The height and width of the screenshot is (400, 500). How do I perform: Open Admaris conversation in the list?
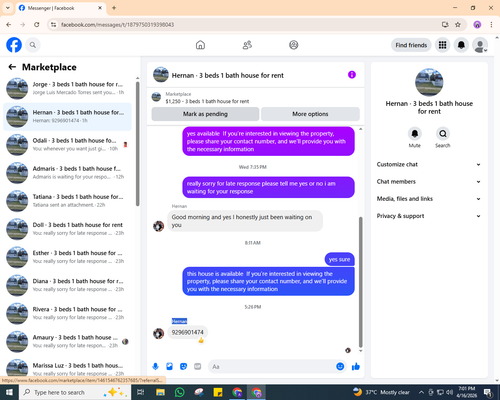click(x=67, y=173)
